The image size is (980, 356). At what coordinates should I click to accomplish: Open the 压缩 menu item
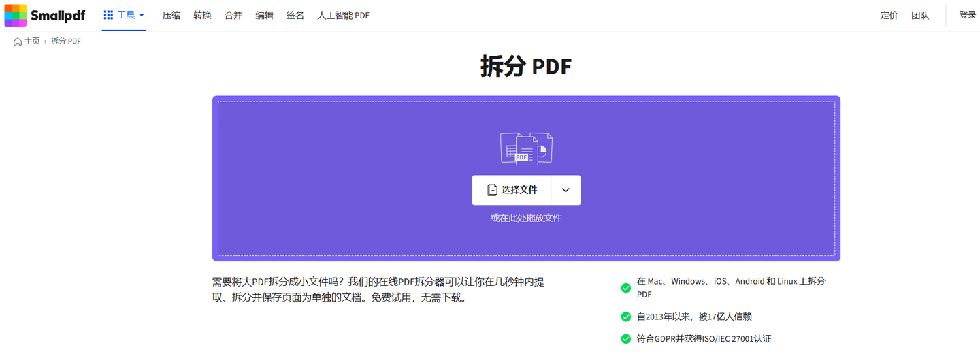tap(171, 15)
